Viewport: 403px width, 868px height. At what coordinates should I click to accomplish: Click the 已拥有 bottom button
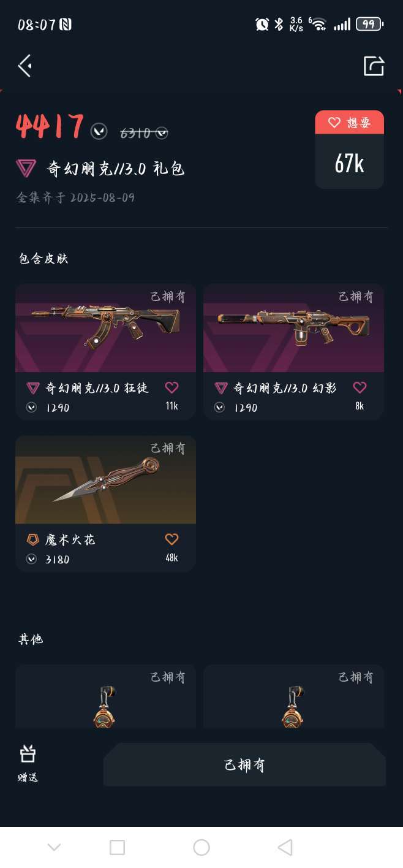(244, 764)
